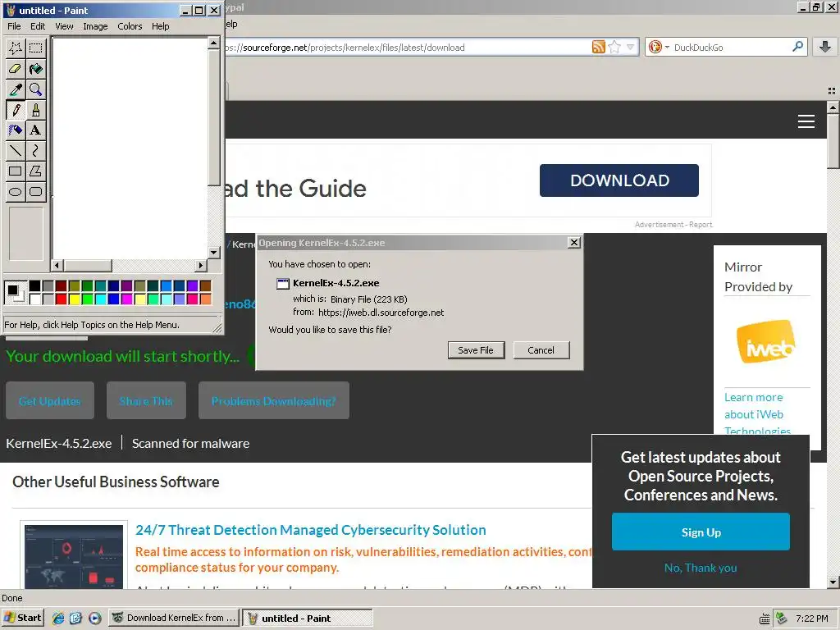
Task: Focus the sourceforge.net URL address field
Action: tap(407, 47)
